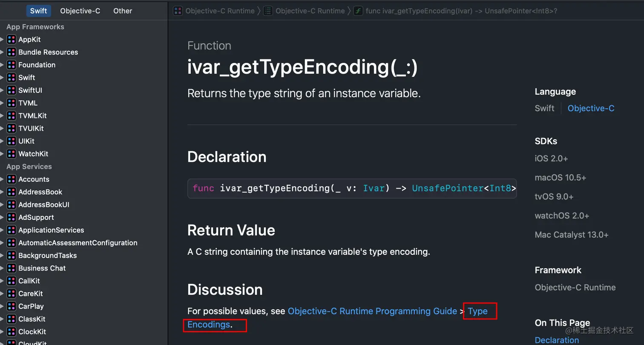Image resolution: width=644 pixels, height=345 pixels.
Task: Expand the CarPlay disclosure triangle
Action: point(2,306)
